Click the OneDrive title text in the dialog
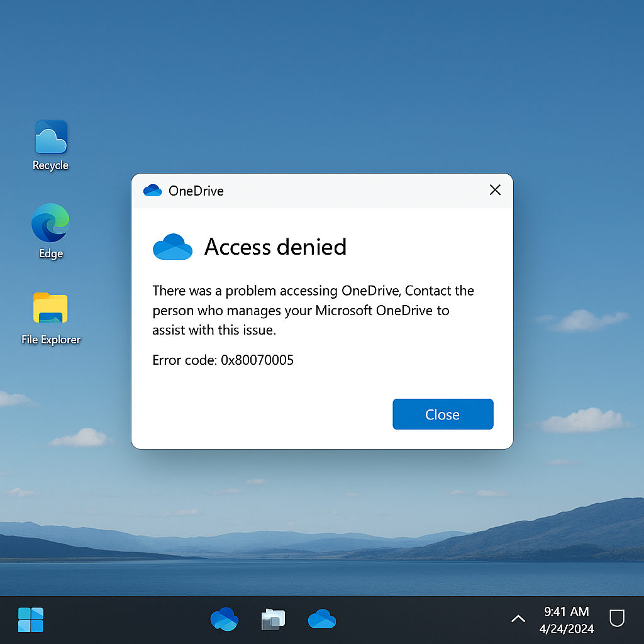Image resolution: width=644 pixels, height=644 pixels. point(196,191)
